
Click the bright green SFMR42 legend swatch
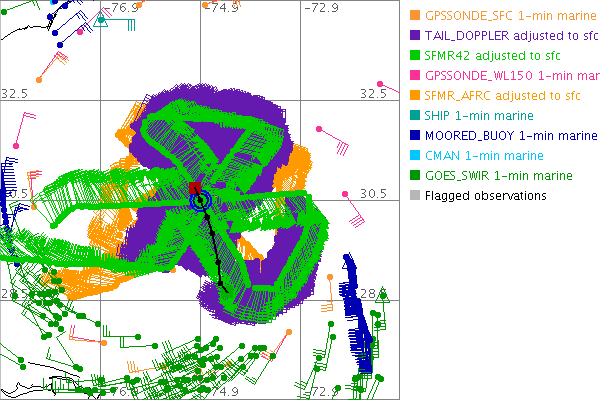point(415,56)
